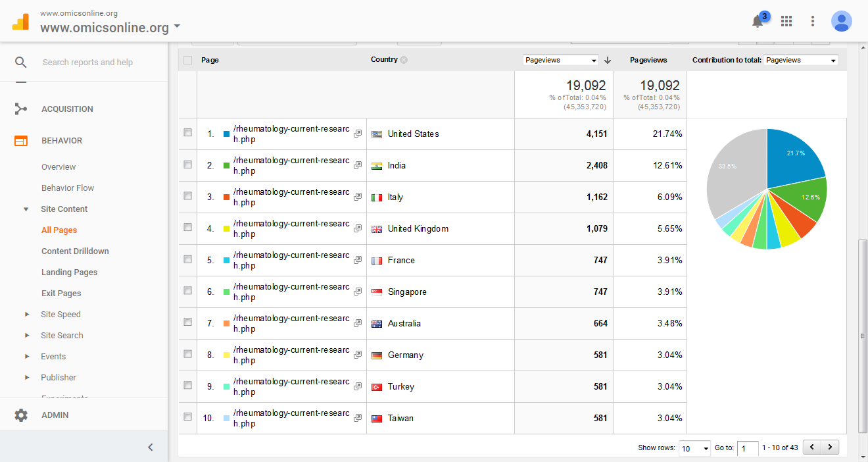Expand the Site Speed section
The height and width of the screenshot is (462, 868).
27,315
